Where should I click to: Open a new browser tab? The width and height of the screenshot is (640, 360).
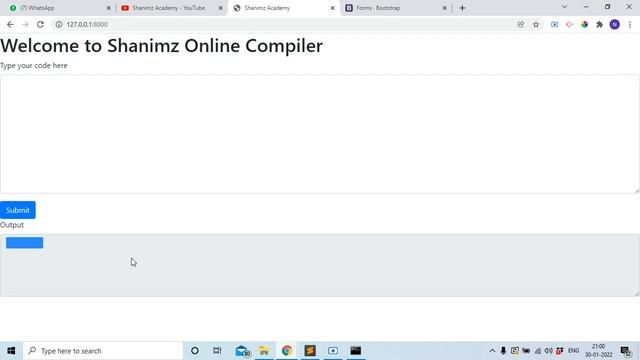pos(462,8)
